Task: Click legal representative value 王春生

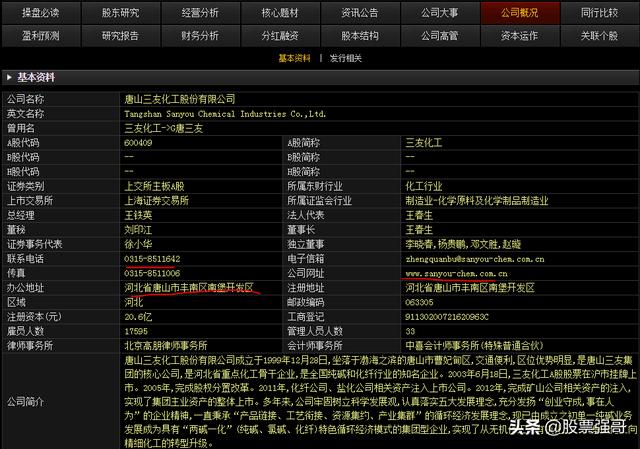Action: pos(419,215)
